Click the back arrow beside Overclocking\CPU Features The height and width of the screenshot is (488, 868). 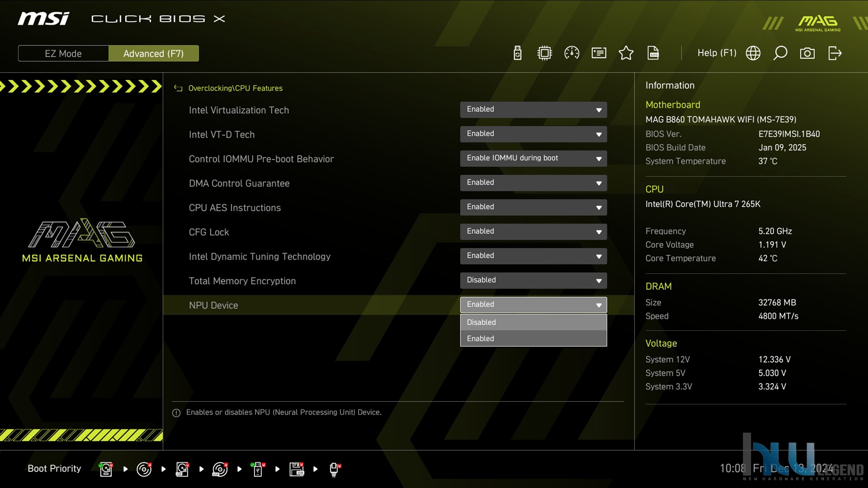[178, 88]
